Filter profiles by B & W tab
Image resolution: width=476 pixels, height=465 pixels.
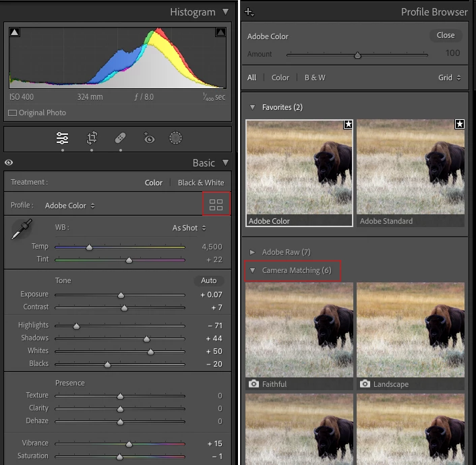click(x=315, y=77)
